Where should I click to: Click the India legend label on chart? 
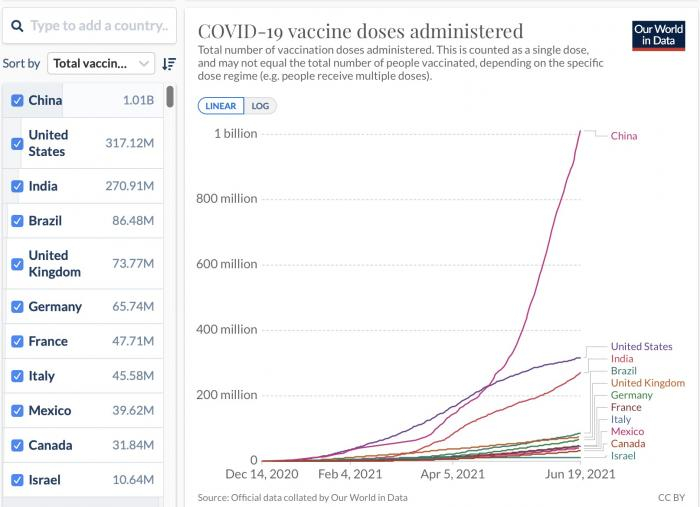[x=621, y=359]
